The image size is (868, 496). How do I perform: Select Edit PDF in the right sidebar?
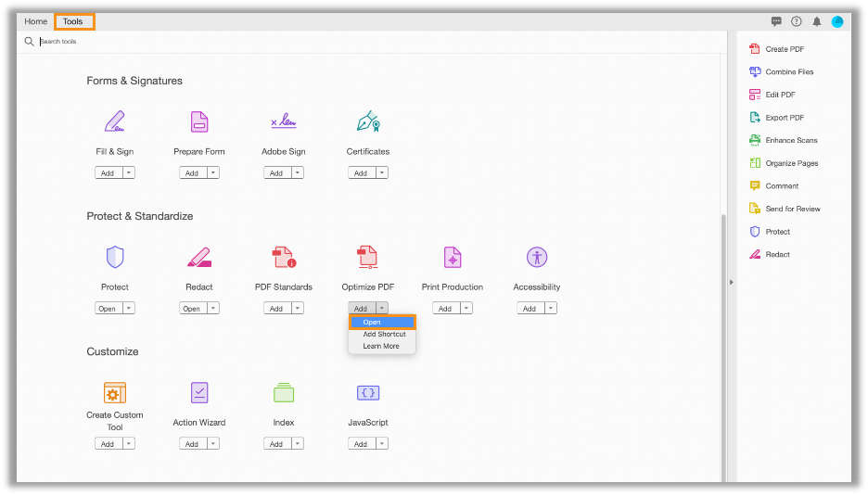tap(772, 95)
